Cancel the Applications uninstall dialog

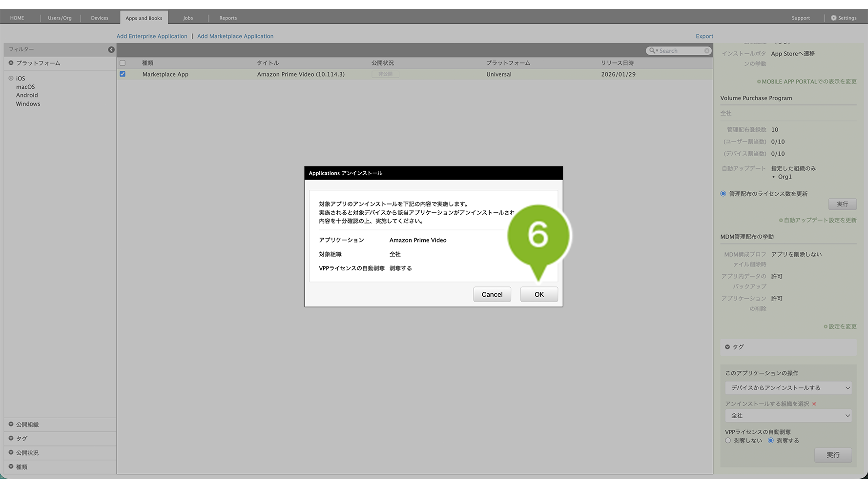pos(492,294)
